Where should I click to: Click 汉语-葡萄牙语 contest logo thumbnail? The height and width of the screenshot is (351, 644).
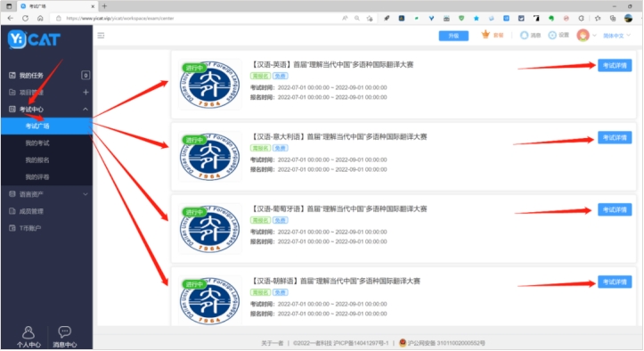[x=210, y=229]
